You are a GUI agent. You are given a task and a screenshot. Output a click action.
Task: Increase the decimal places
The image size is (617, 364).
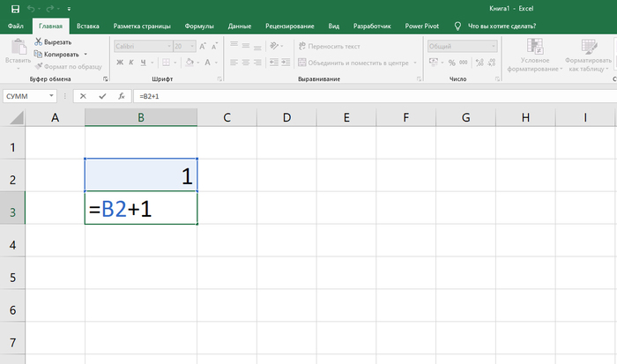(479, 63)
